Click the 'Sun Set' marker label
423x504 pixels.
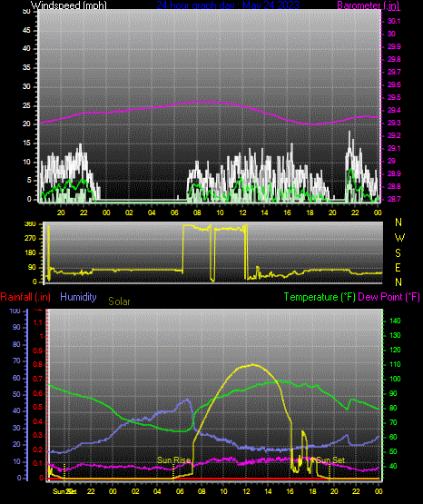tap(330, 460)
